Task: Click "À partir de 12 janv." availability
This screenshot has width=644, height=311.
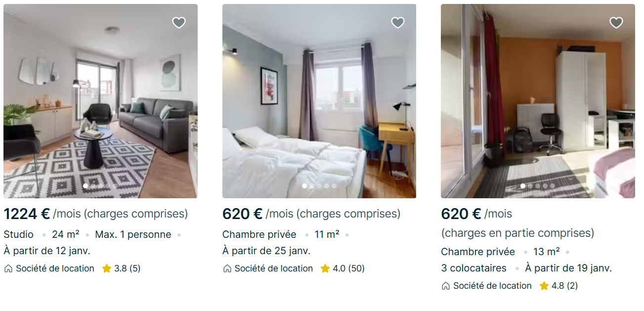Action: [x=47, y=251]
